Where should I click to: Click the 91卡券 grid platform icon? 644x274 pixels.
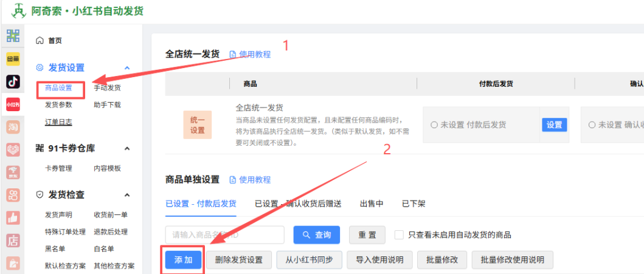[x=13, y=36]
